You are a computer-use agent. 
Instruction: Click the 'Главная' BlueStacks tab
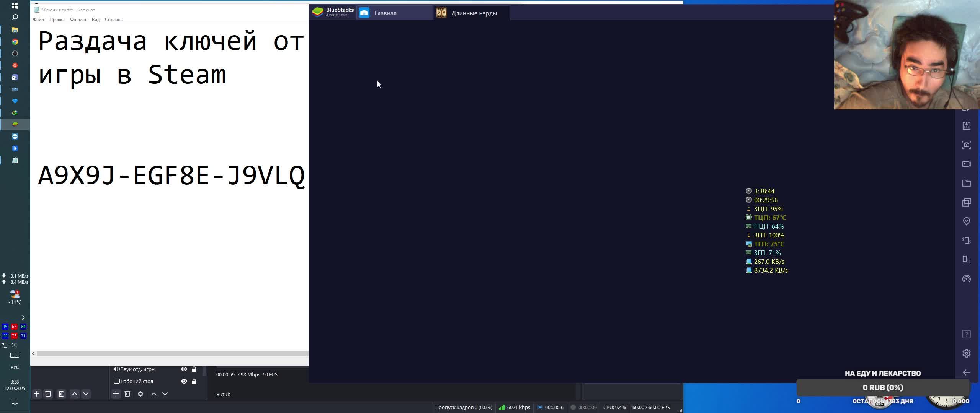[x=385, y=13]
